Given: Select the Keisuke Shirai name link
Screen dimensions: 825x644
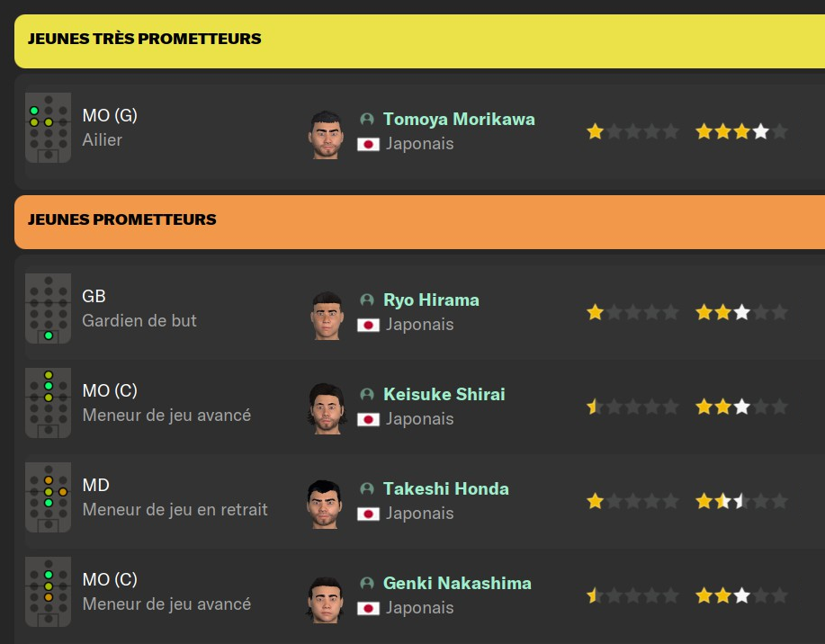Looking at the screenshot, I should (x=444, y=394).
